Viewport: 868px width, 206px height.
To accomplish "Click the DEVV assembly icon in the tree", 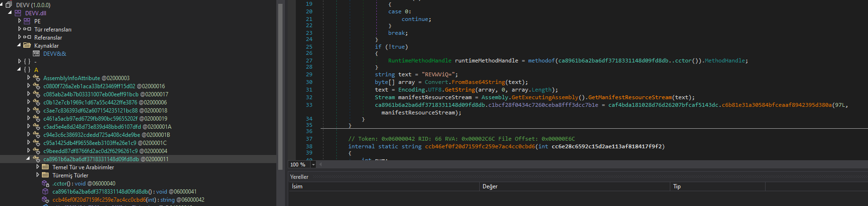I will 9,5.
